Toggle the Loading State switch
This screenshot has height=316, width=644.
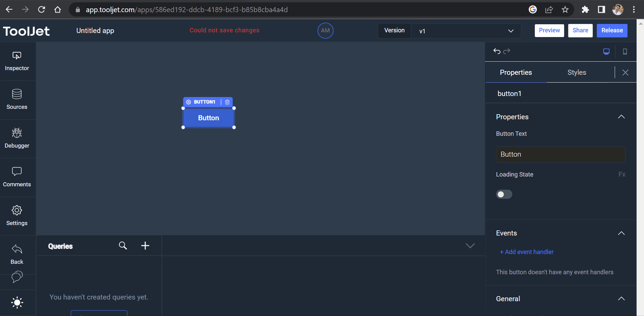[504, 194]
